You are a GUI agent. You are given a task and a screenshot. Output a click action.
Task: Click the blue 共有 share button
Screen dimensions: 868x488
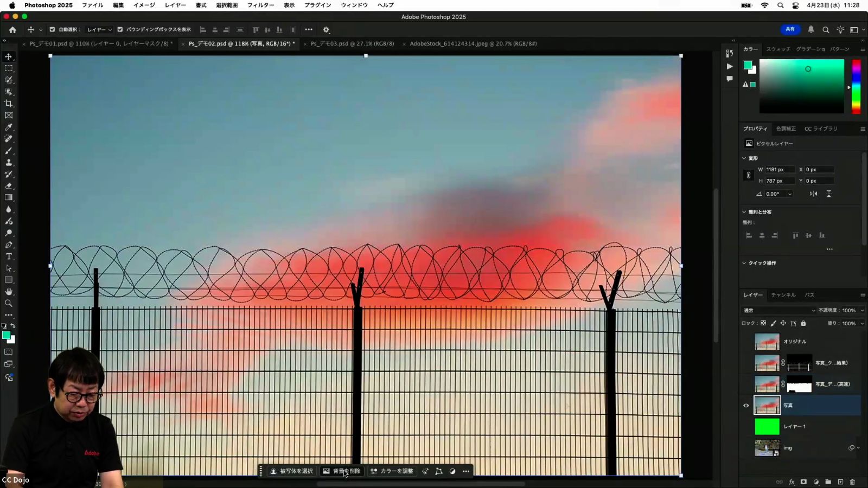pos(790,29)
